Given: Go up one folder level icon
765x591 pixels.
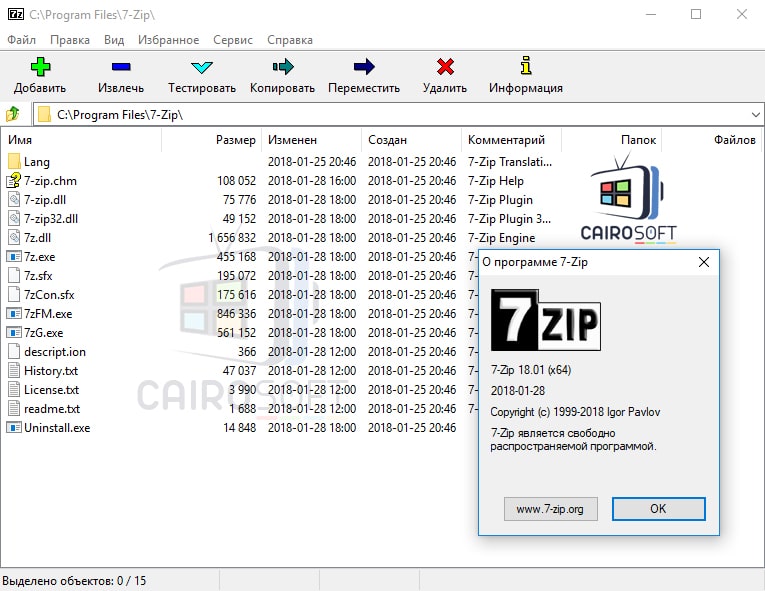Looking at the screenshot, I should [13, 115].
